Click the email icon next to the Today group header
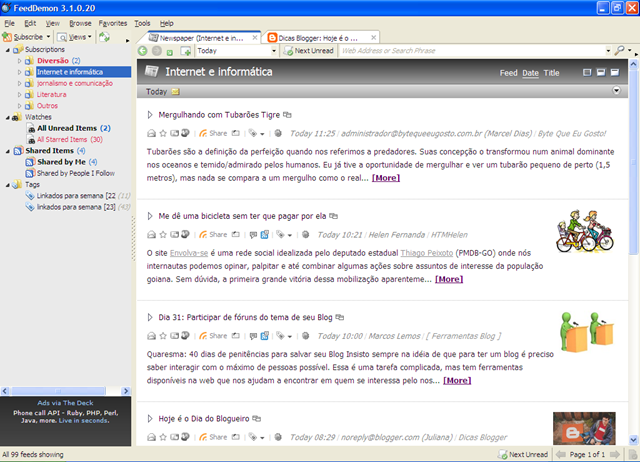This screenshot has width=640, height=462. pyautogui.click(x=176, y=92)
